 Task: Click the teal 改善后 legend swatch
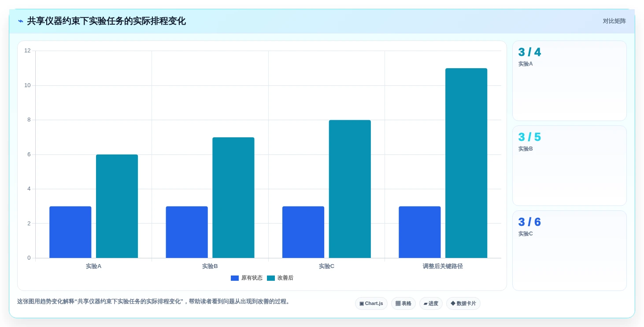click(x=271, y=278)
